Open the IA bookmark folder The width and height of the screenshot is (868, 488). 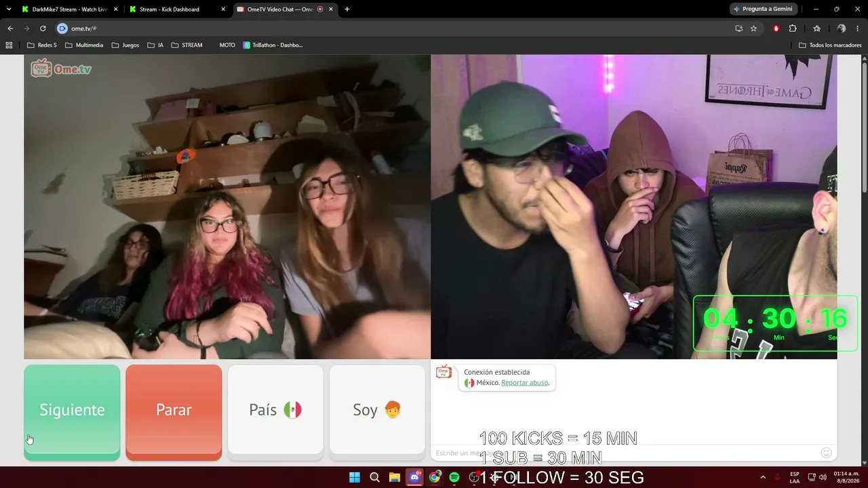click(155, 45)
